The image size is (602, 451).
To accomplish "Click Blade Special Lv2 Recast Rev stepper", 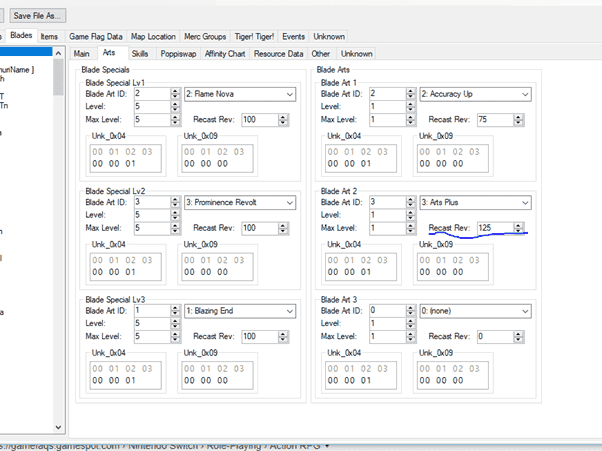I will coord(283,228).
